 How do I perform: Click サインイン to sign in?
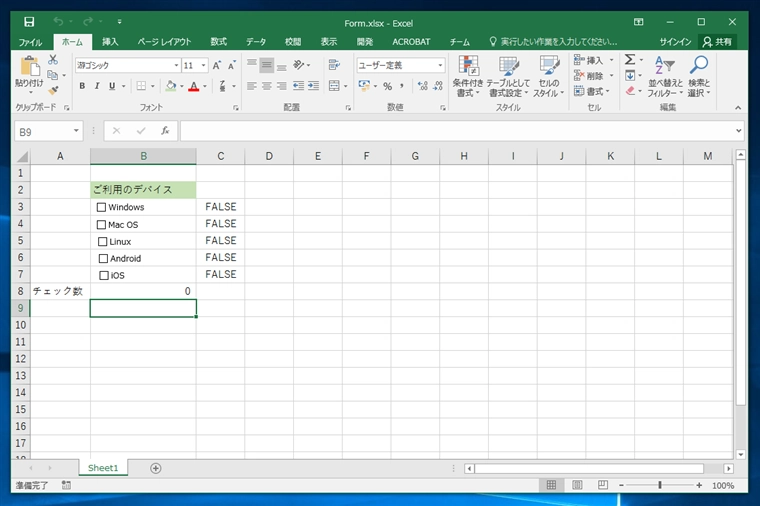(x=675, y=42)
